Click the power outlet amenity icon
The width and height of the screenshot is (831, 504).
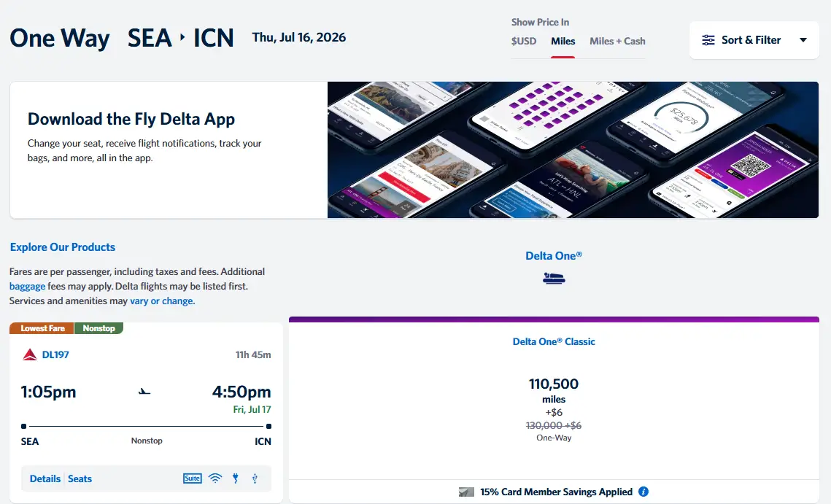(x=235, y=478)
